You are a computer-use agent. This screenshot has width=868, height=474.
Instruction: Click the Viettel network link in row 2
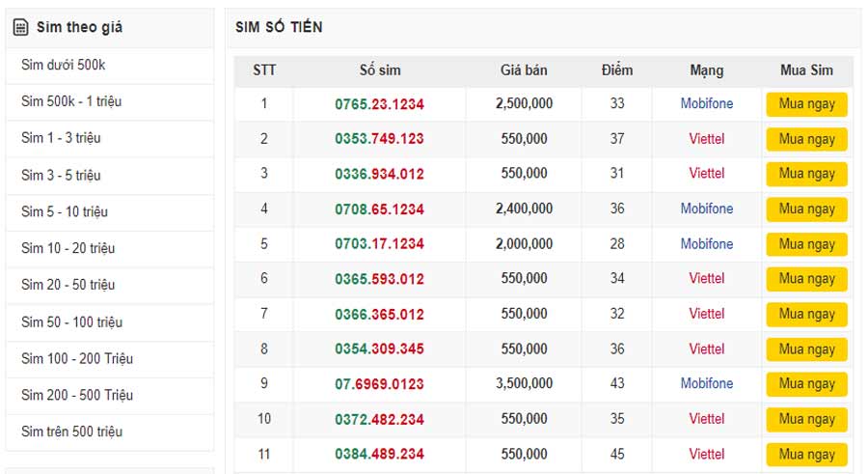tap(706, 139)
